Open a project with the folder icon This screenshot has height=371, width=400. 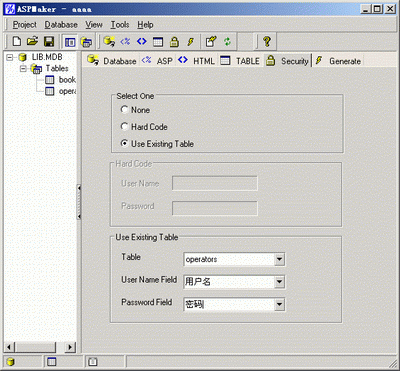coord(32,42)
